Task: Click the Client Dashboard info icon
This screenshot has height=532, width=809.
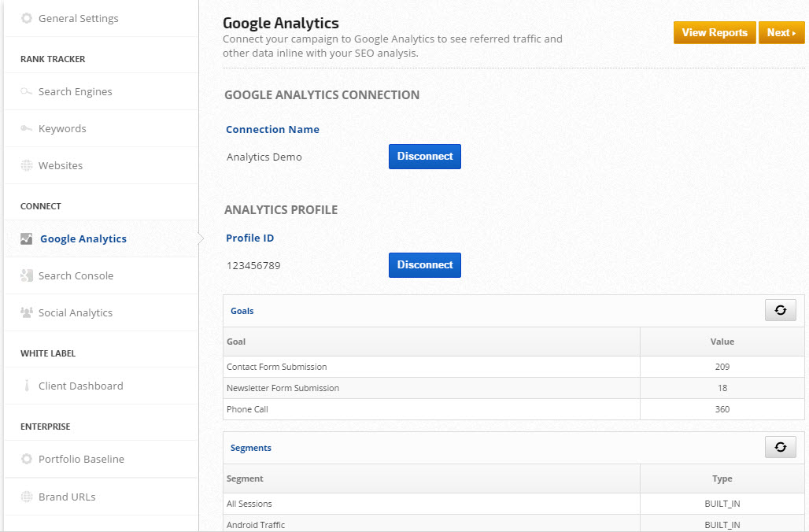Action: pos(27,386)
